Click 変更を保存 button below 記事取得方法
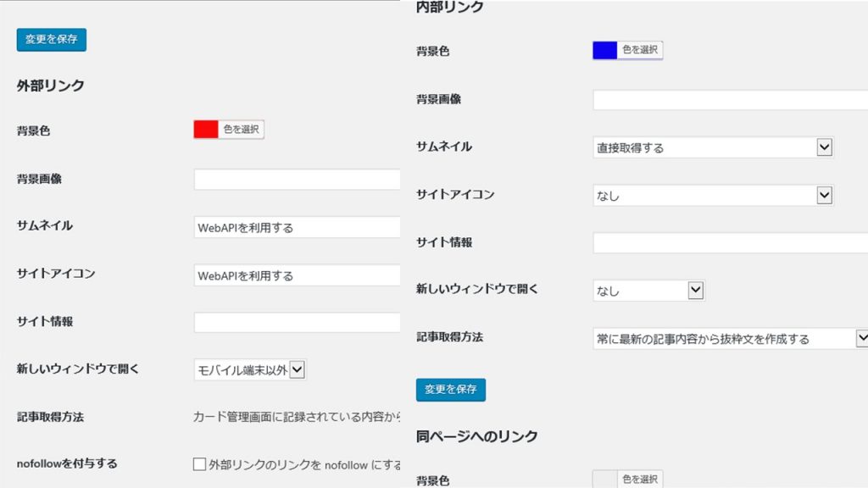Screen dimensions: 868x488 click(x=450, y=390)
